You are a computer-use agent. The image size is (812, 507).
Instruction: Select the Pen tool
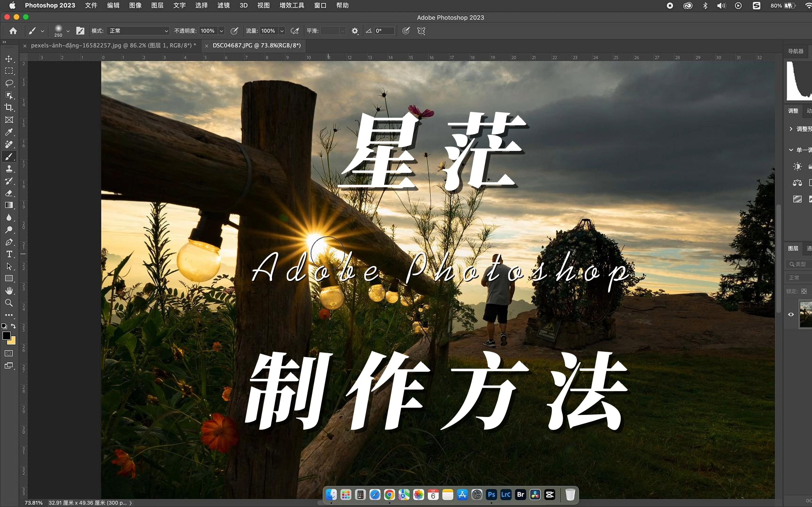[9, 242]
